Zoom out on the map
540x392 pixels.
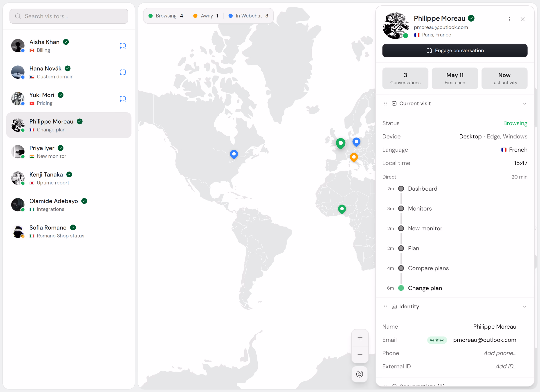360,355
